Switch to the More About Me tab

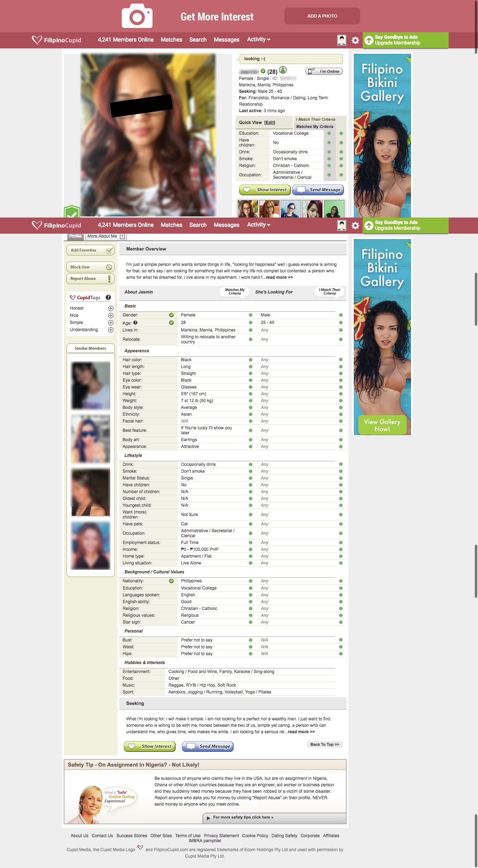point(102,236)
